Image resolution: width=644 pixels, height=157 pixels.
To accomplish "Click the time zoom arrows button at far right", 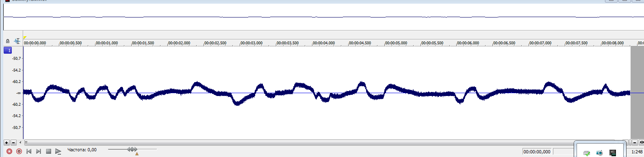I will coord(641,143).
